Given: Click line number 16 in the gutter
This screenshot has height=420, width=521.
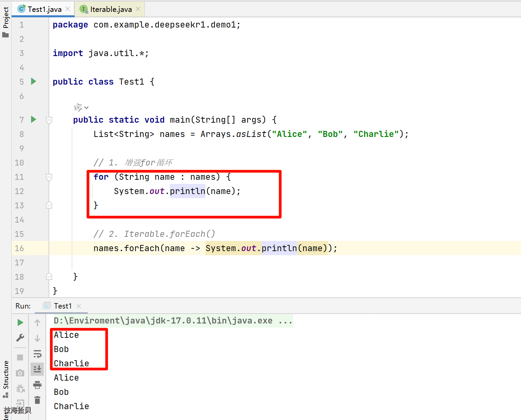Looking at the screenshot, I should [x=19, y=248].
